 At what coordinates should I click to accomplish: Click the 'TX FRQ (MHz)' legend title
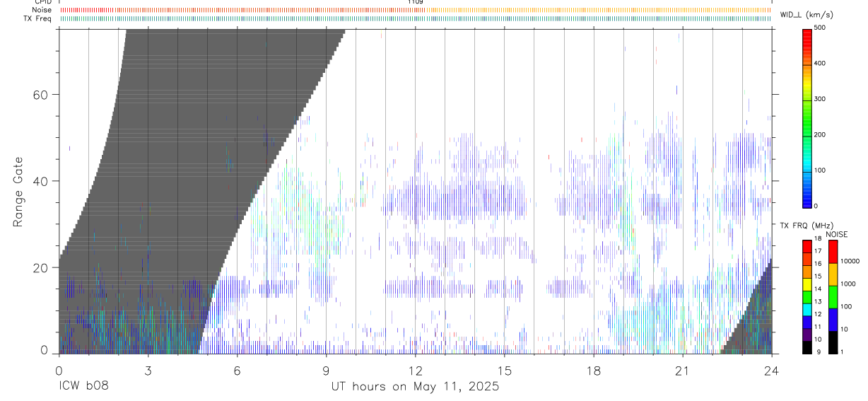tap(805, 226)
